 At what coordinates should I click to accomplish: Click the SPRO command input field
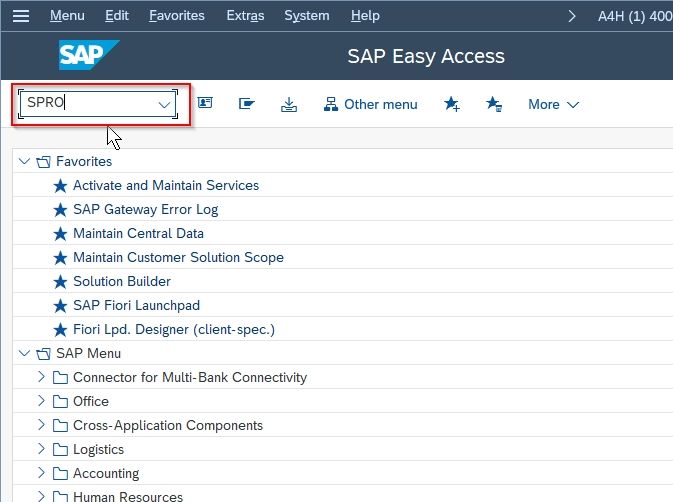[x=98, y=103]
